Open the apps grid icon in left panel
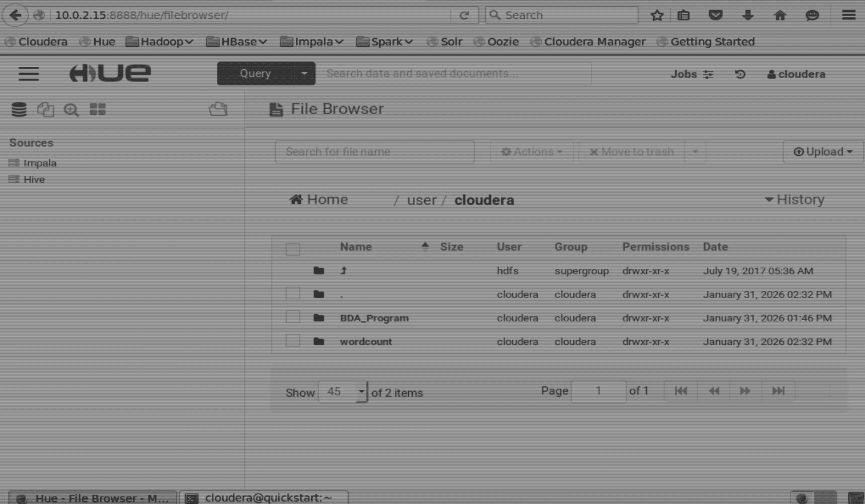This screenshot has height=504, width=865. [98, 109]
